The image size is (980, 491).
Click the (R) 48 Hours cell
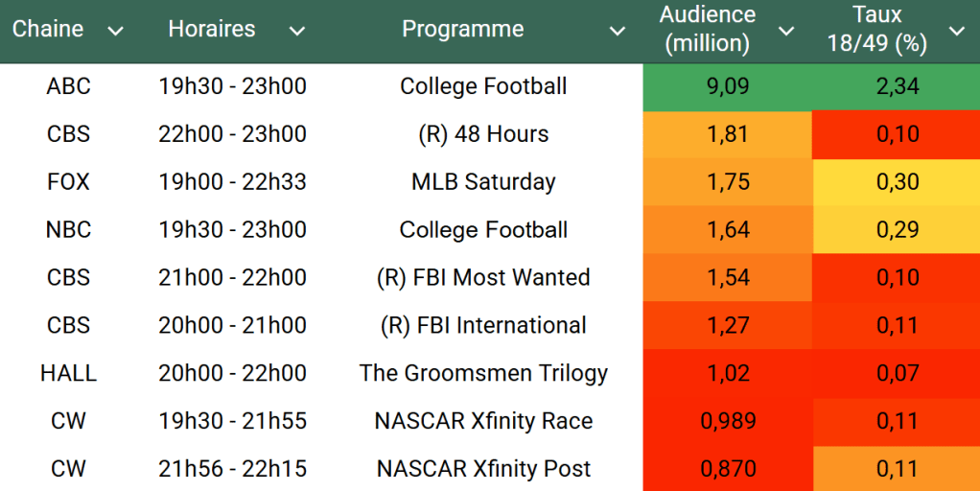[x=483, y=134]
